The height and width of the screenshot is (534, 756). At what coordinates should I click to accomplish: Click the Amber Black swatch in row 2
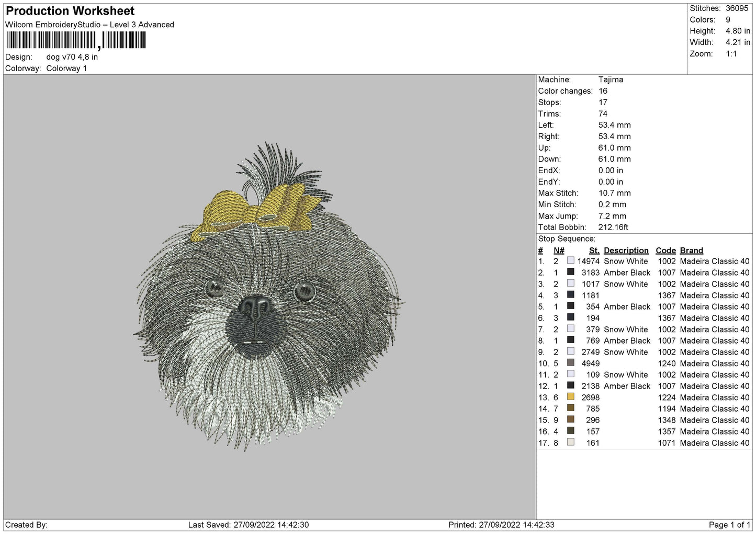(571, 272)
